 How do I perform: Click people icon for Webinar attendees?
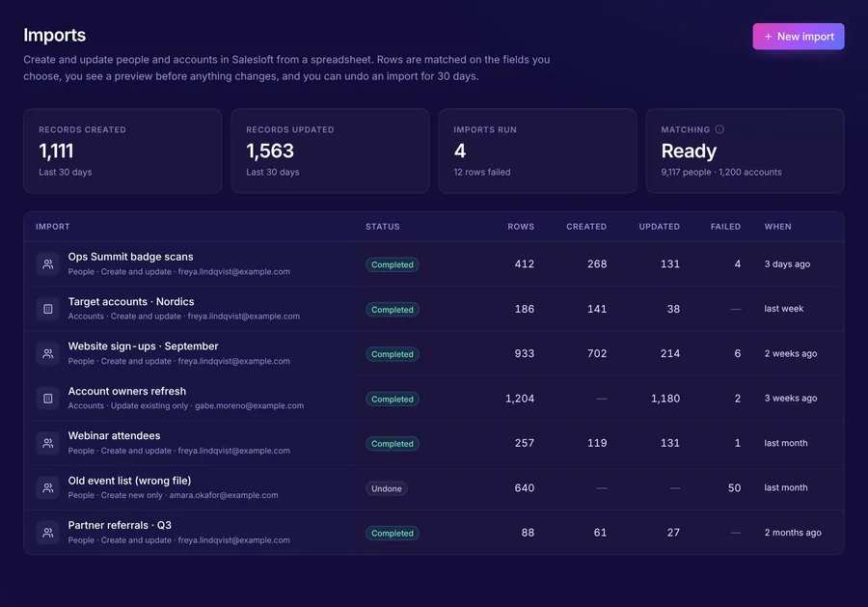point(48,443)
